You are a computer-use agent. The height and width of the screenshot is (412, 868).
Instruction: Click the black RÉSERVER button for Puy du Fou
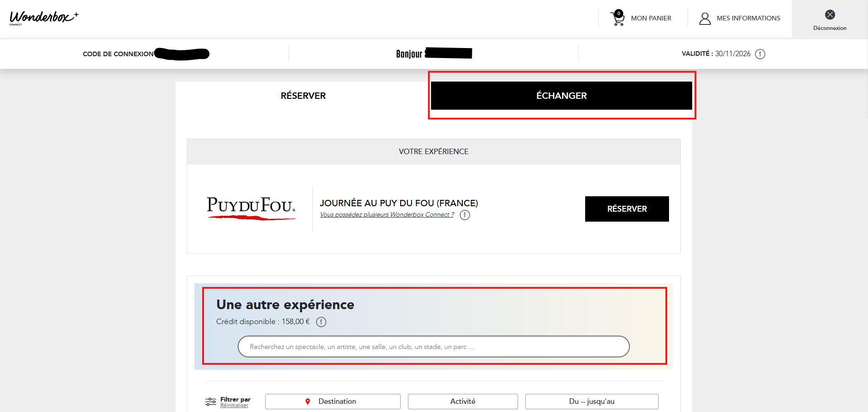coord(627,209)
